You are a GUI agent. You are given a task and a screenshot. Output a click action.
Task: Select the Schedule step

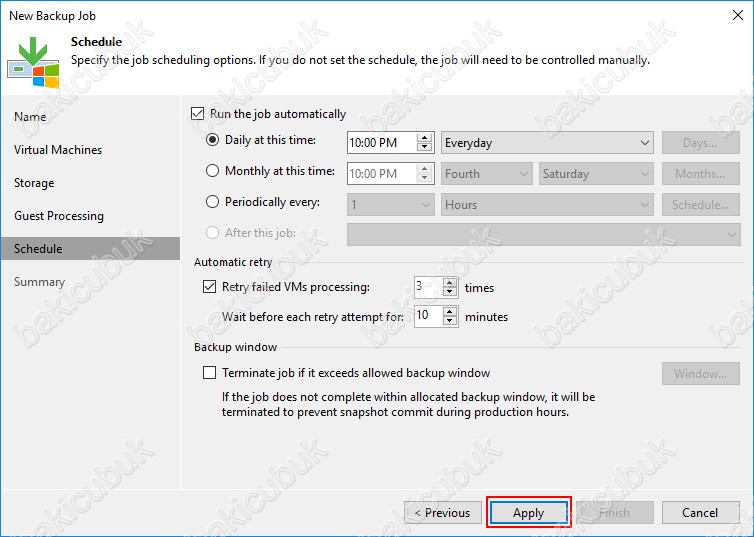90,249
